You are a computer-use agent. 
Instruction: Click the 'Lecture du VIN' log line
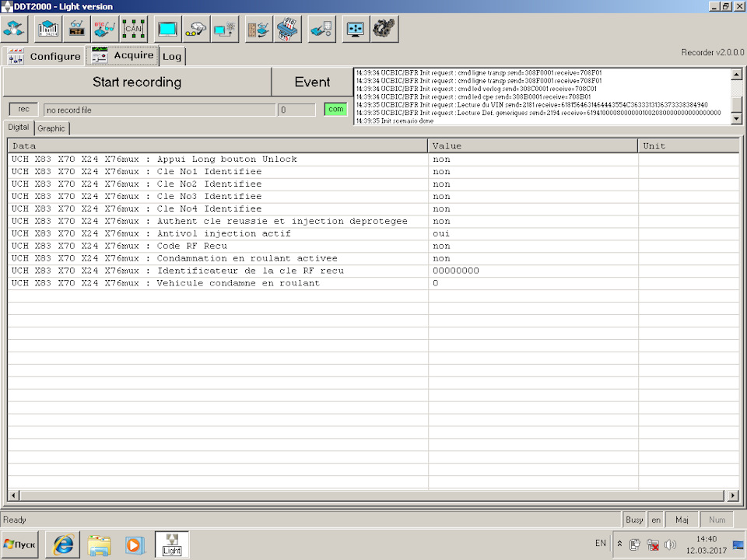pos(531,105)
